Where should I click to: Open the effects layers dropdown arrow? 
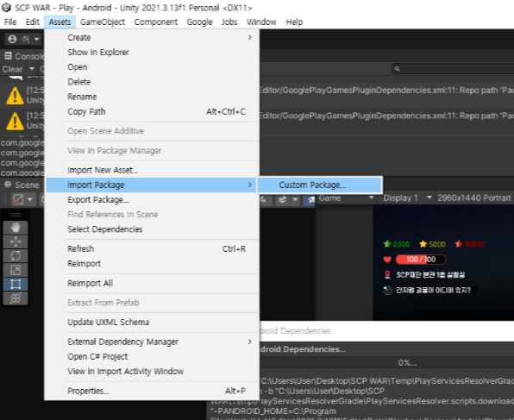(295, 199)
